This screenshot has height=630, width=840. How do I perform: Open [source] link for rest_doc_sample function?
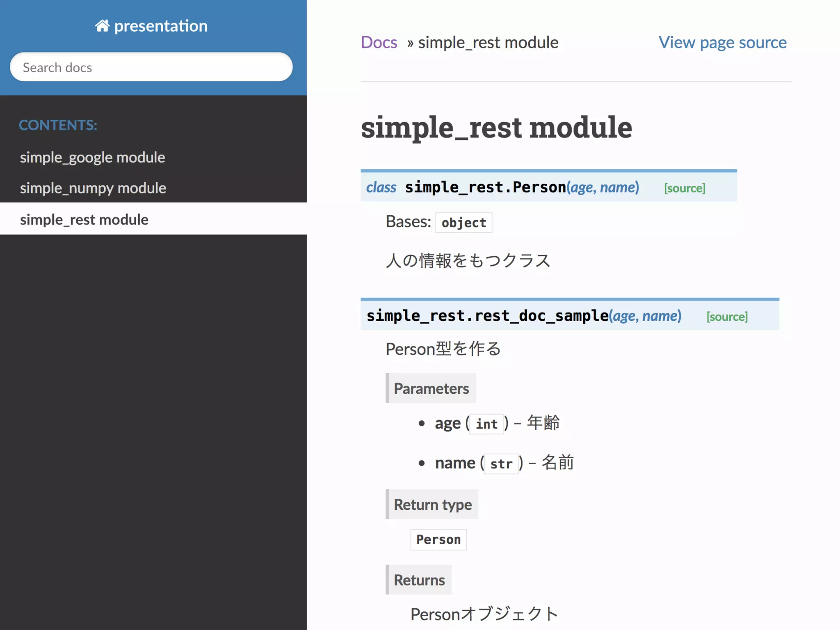click(727, 317)
